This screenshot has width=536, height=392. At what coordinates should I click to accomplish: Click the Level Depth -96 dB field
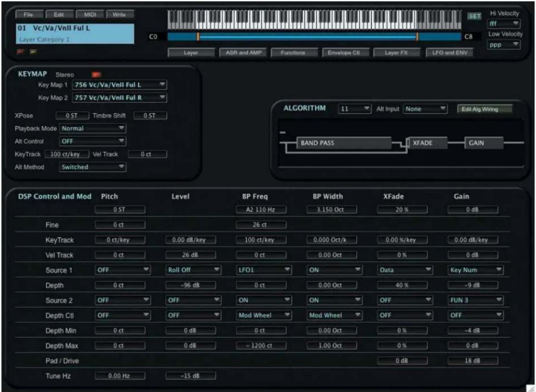point(191,286)
